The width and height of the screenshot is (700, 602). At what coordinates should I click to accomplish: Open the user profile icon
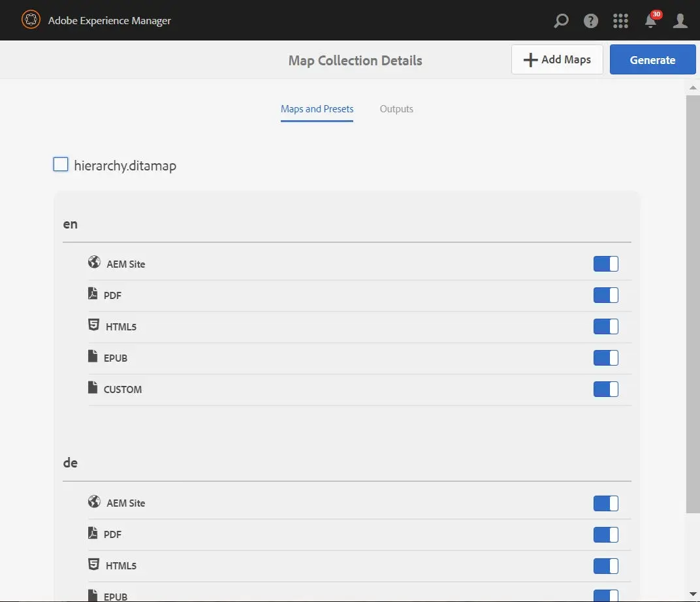(x=680, y=20)
